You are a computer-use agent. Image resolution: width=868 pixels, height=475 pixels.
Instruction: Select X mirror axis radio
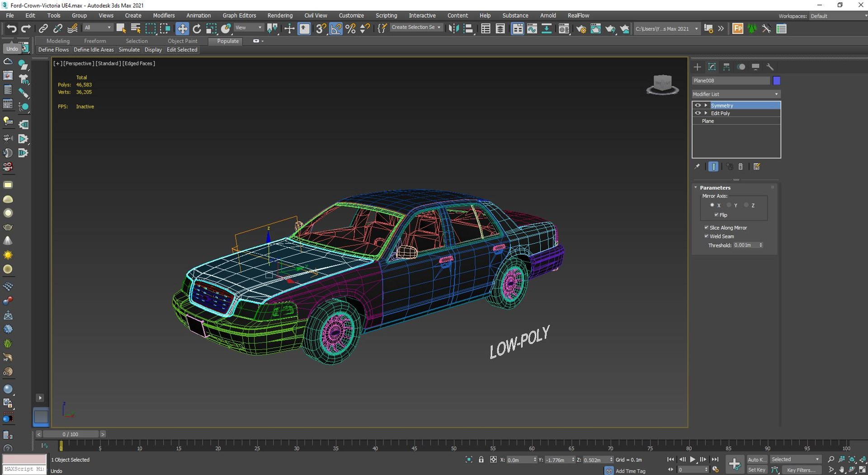pyautogui.click(x=712, y=205)
